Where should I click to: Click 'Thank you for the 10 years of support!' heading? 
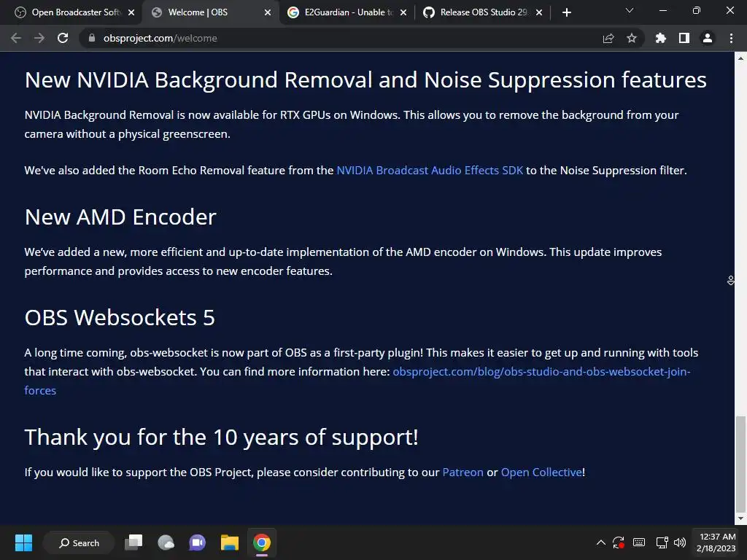tap(222, 437)
